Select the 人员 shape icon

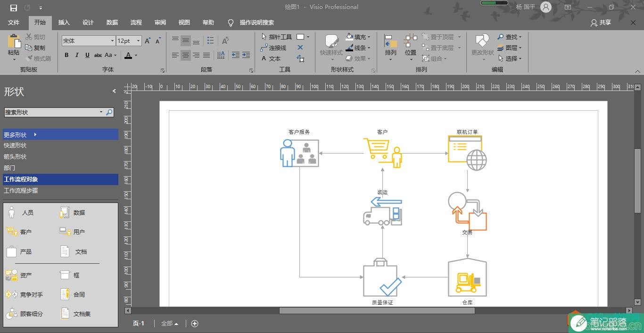pyautogui.click(x=12, y=212)
